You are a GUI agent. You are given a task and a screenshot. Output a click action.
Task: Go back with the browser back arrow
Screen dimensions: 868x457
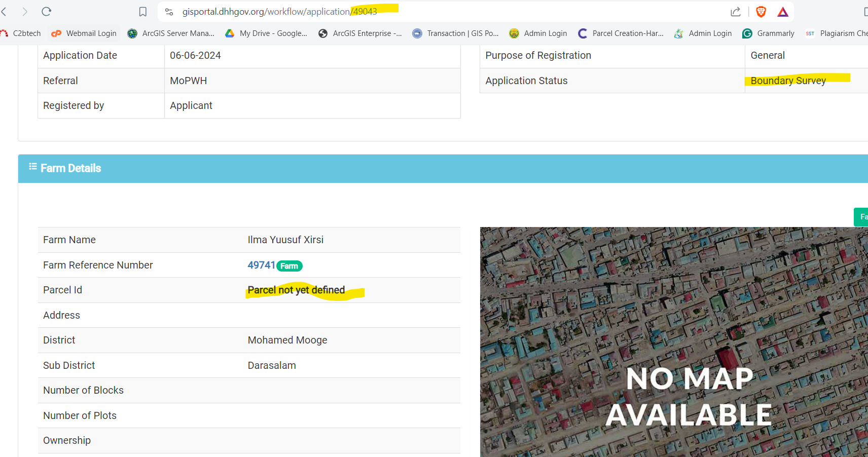4,12
